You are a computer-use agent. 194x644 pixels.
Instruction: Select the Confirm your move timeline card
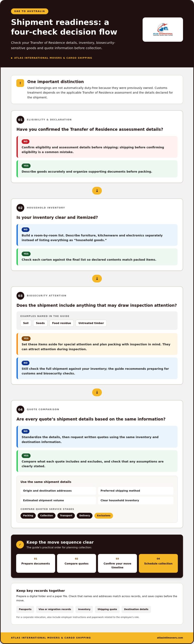pos(117,563)
